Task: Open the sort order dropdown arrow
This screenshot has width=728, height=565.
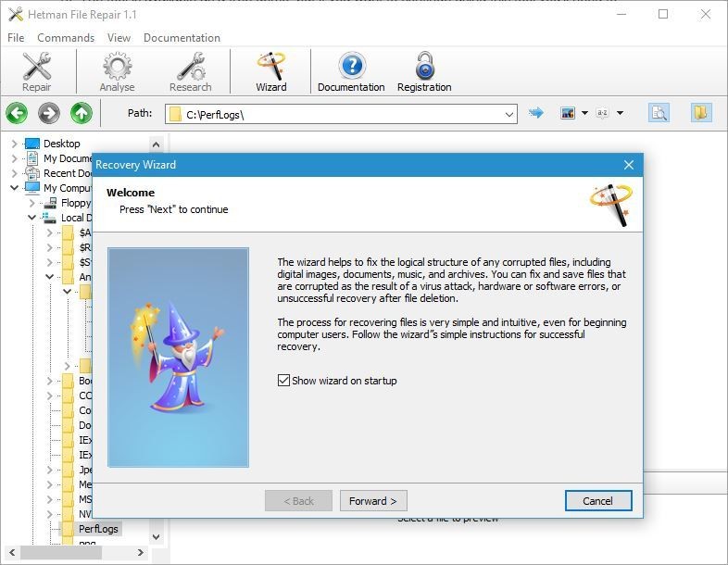Action: pos(620,113)
